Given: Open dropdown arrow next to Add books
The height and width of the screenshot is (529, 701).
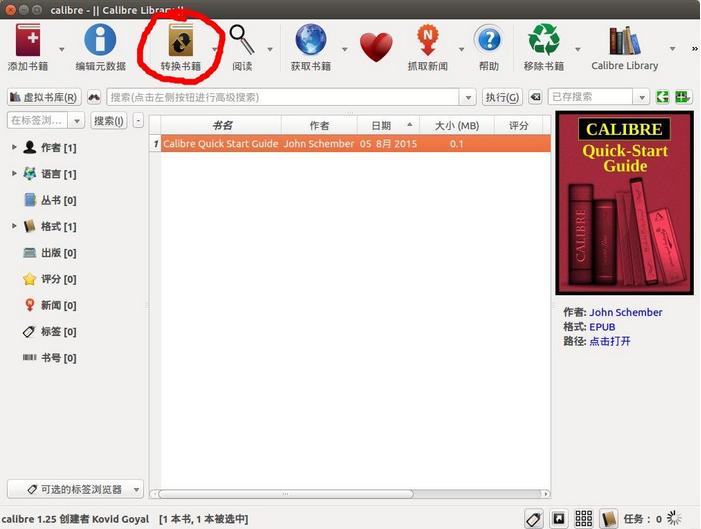Looking at the screenshot, I should tap(62, 49).
